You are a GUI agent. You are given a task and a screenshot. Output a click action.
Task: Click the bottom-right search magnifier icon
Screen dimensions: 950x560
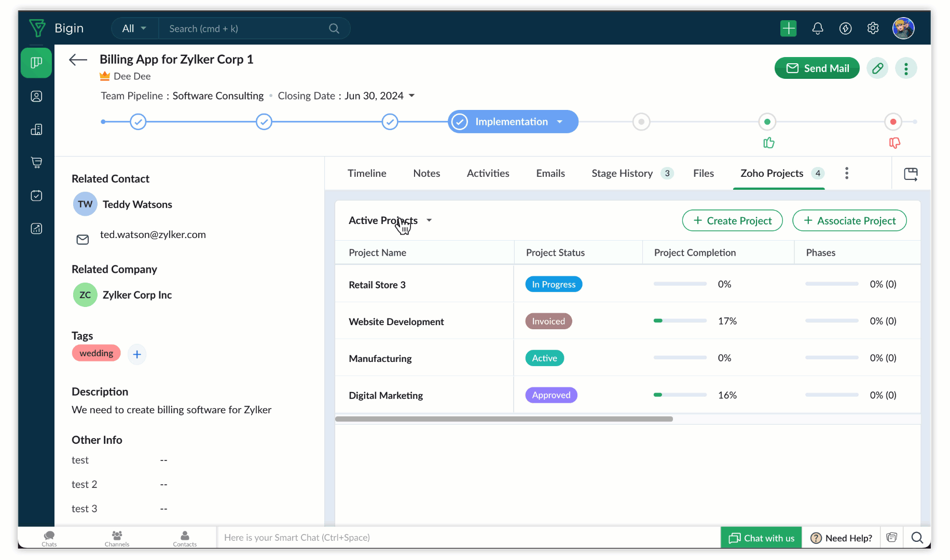pos(917,538)
